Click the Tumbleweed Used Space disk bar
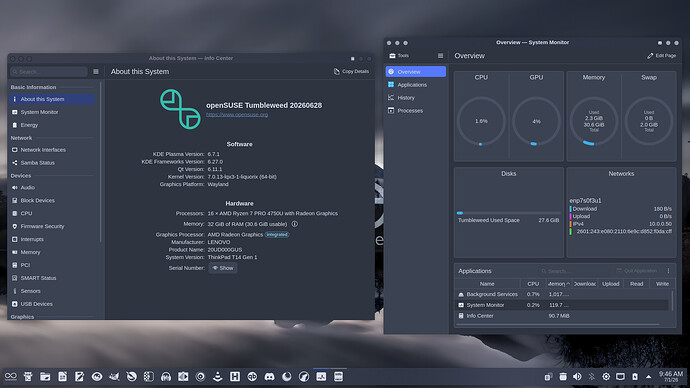The image size is (690, 388). [x=508, y=213]
